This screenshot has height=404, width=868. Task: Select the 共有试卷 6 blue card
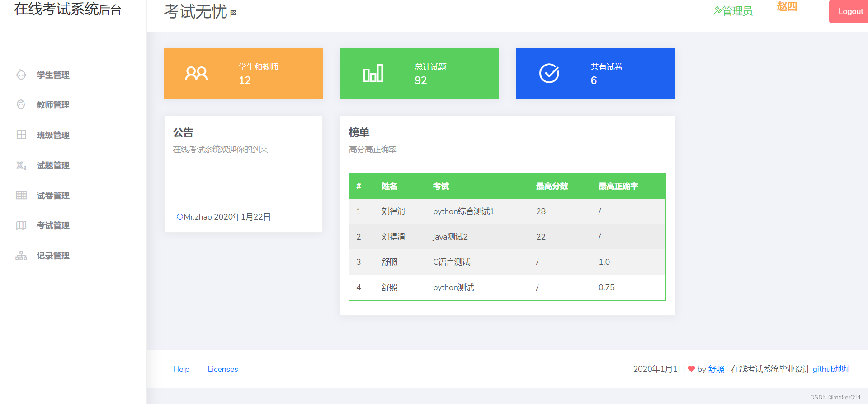pyautogui.click(x=595, y=74)
